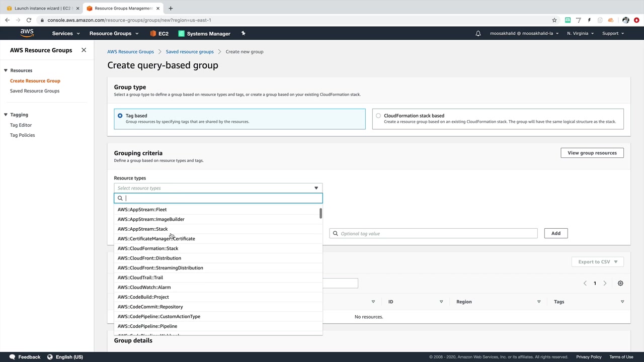Image resolution: width=644 pixels, height=362 pixels.
Task: Click the resource type search field
Action: pyautogui.click(x=218, y=198)
